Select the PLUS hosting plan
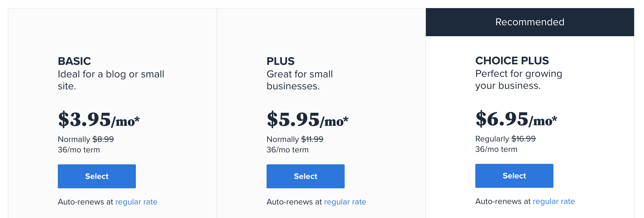644x218 pixels. (x=306, y=176)
